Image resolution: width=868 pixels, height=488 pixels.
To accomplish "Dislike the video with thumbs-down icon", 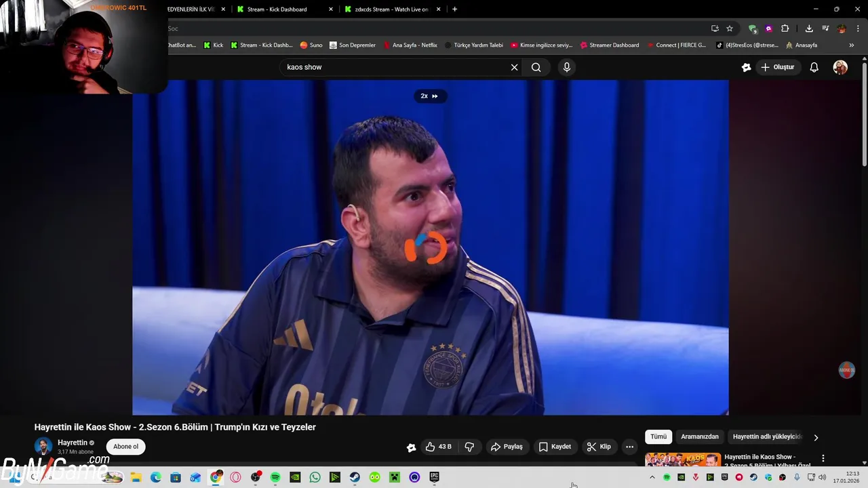I will pyautogui.click(x=469, y=447).
